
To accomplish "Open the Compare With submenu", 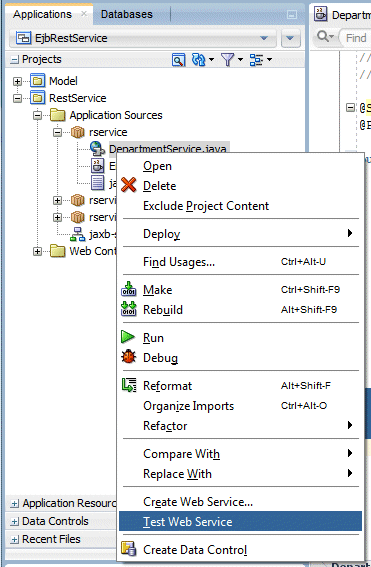I will (x=240, y=453).
